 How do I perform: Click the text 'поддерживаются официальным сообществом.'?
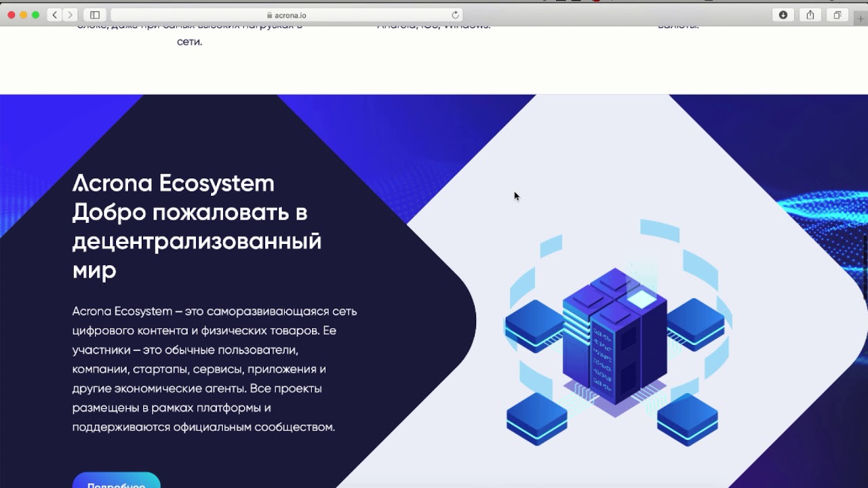coord(203,427)
